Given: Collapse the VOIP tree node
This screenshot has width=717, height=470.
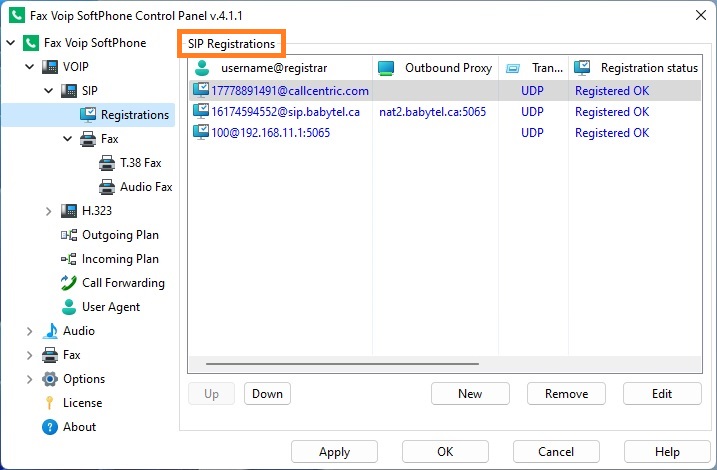Looking at the screenshot, I should (x=30, y=67).
